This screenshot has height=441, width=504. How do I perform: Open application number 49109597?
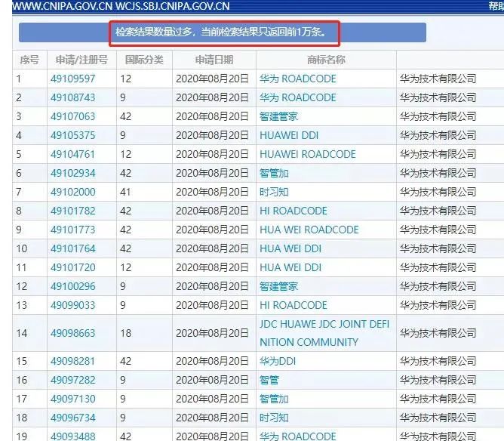73,79
